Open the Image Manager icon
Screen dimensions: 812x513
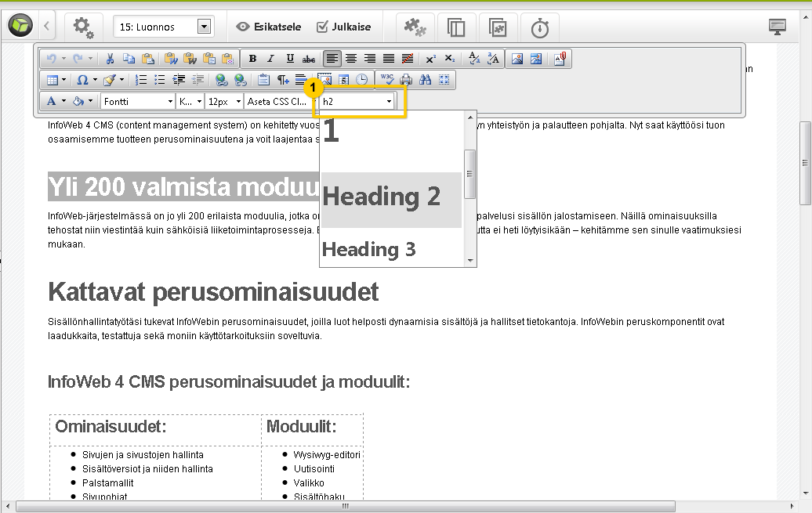click(517, 59)
